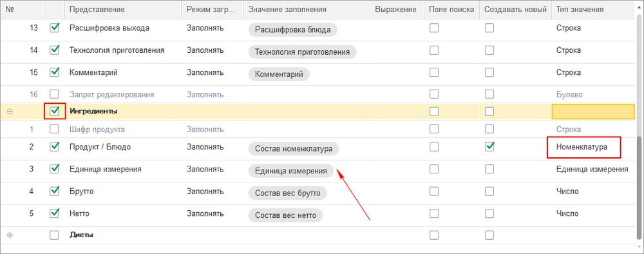Viewport: 644px width, 254px height.
Task: Click Булево type in Запрет редактирования row
Action: (x=569, y=95)
